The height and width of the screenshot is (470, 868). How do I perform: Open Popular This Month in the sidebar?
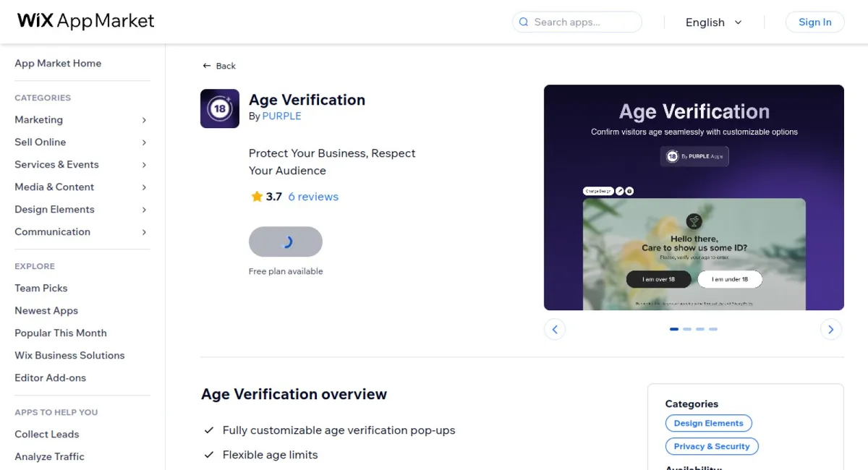click(x=60, y=333)
